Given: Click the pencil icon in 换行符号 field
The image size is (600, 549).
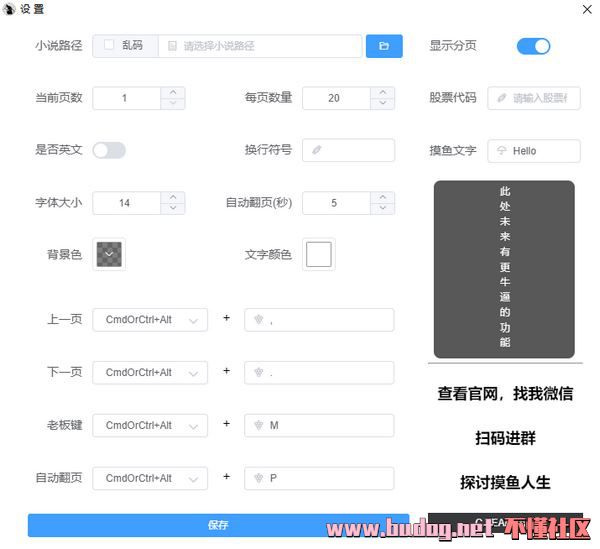Looking at the screenshot, I should [316, 150].
